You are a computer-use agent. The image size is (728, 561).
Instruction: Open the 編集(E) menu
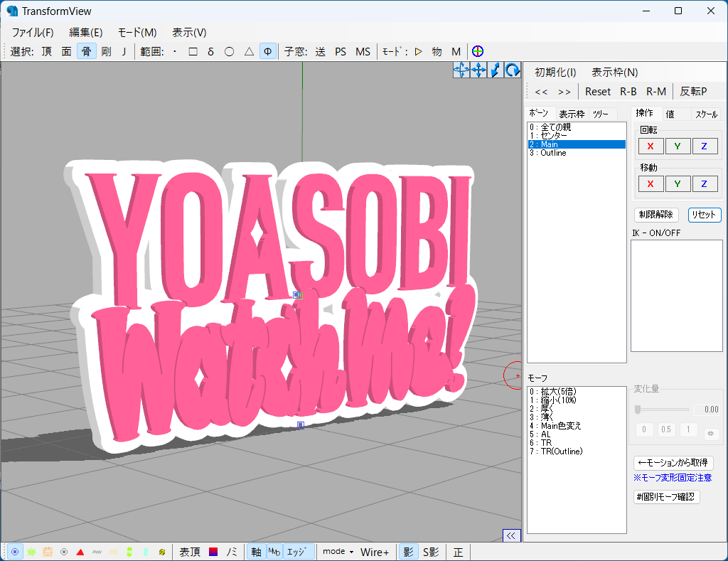(86, 33)
